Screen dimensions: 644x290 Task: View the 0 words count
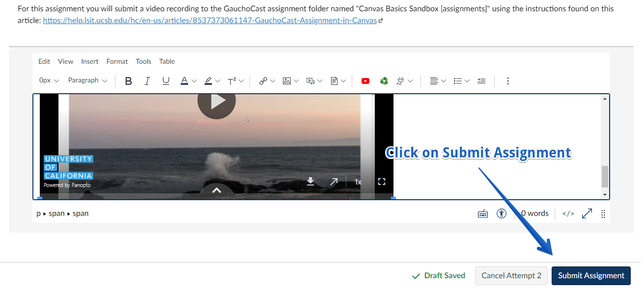click(x=534, y=213)
